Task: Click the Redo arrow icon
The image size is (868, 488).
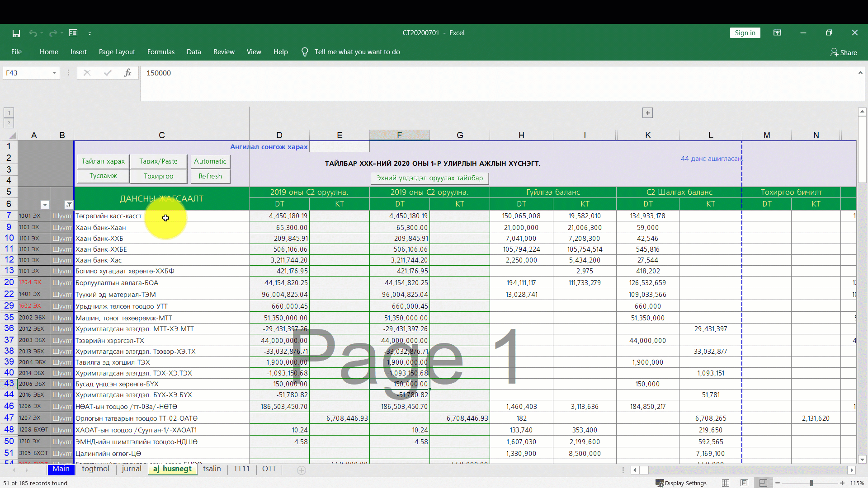Action: pyautogui.click(x=53, y=33)
